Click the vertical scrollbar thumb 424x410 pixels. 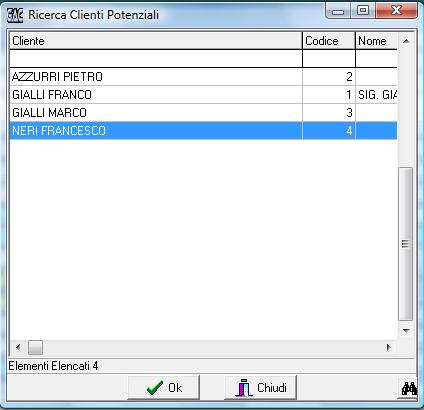406,244
